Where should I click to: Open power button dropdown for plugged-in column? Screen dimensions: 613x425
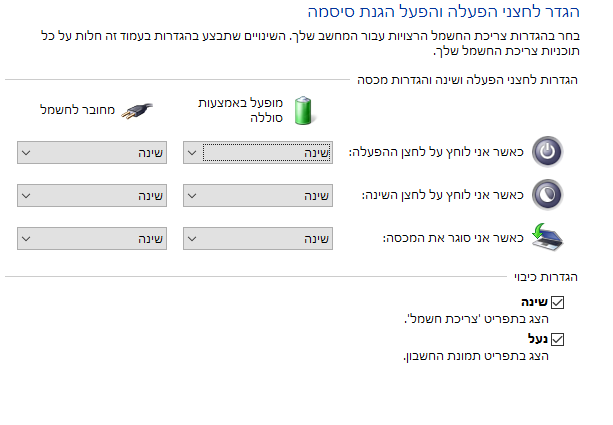tap(92, 152)
